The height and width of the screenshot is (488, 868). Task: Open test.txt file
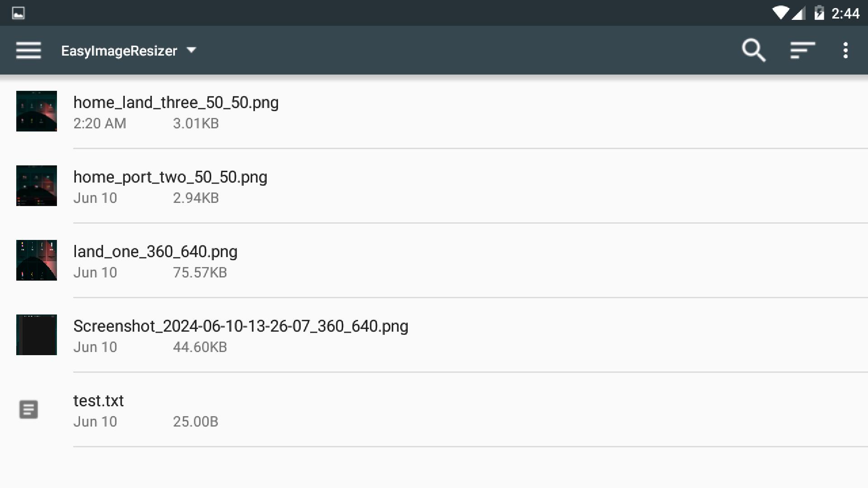point(434,409)
